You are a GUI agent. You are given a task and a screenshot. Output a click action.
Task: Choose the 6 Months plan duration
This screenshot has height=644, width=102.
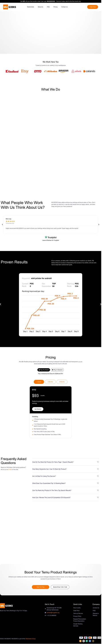tap(62, 382)
